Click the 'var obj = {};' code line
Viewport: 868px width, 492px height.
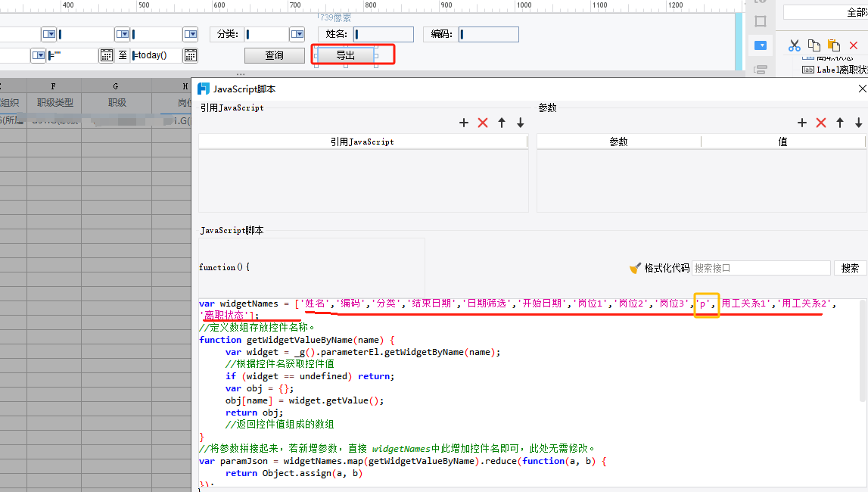[x=260, y=388]
